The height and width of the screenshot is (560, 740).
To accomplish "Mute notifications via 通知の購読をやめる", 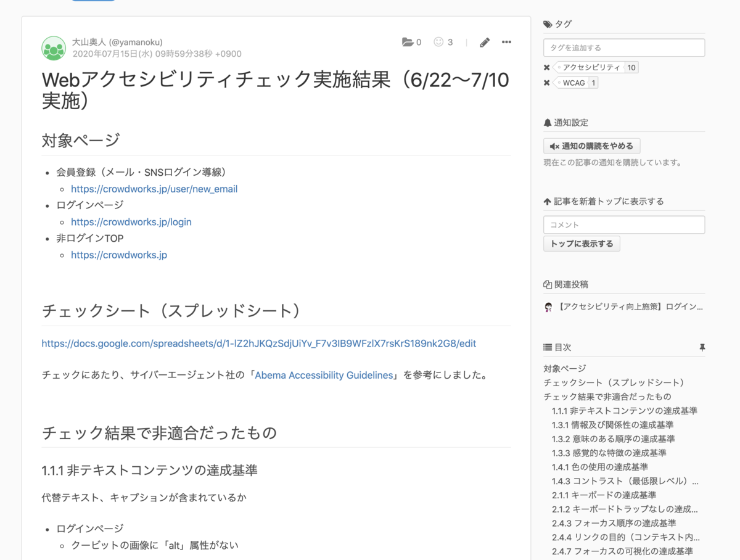I will coord(591,146).
